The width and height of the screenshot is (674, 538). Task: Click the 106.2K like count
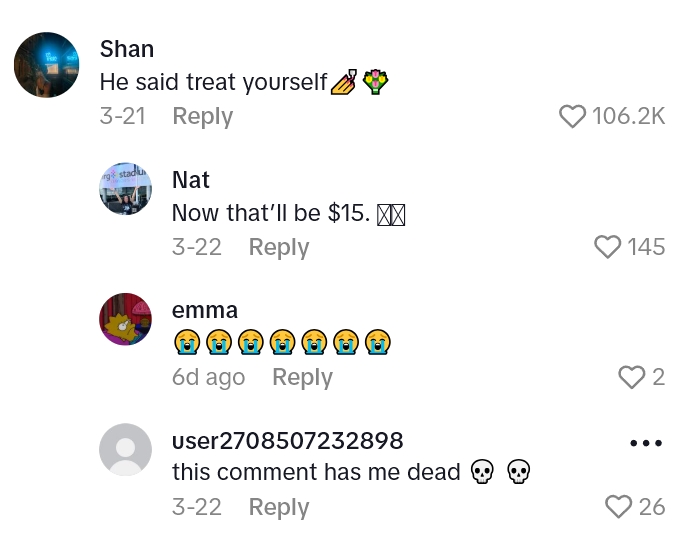tap(628, 117)
